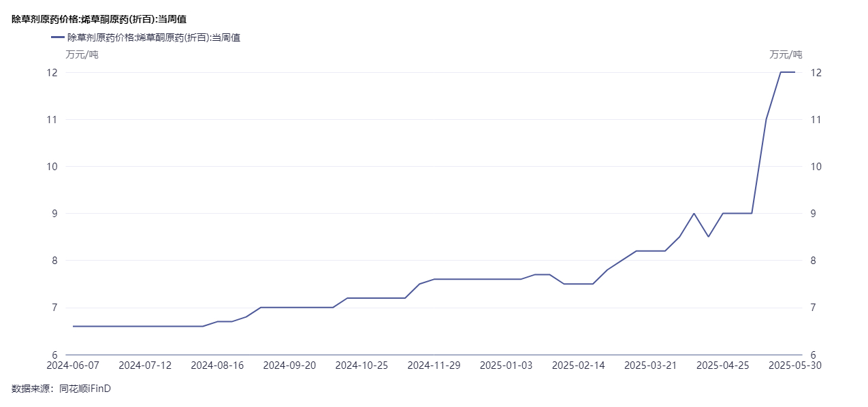Image resolution: width=868 pixels, height=407 pixels.
Task: Choose the 2025-02-14 date label
Action: (x=578, y=365)
